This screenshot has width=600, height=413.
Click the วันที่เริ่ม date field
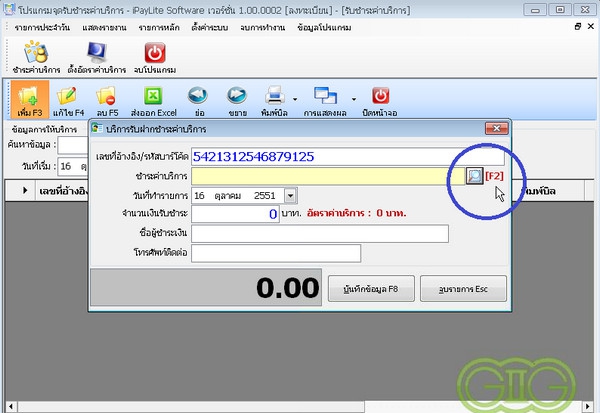[73, 167]
